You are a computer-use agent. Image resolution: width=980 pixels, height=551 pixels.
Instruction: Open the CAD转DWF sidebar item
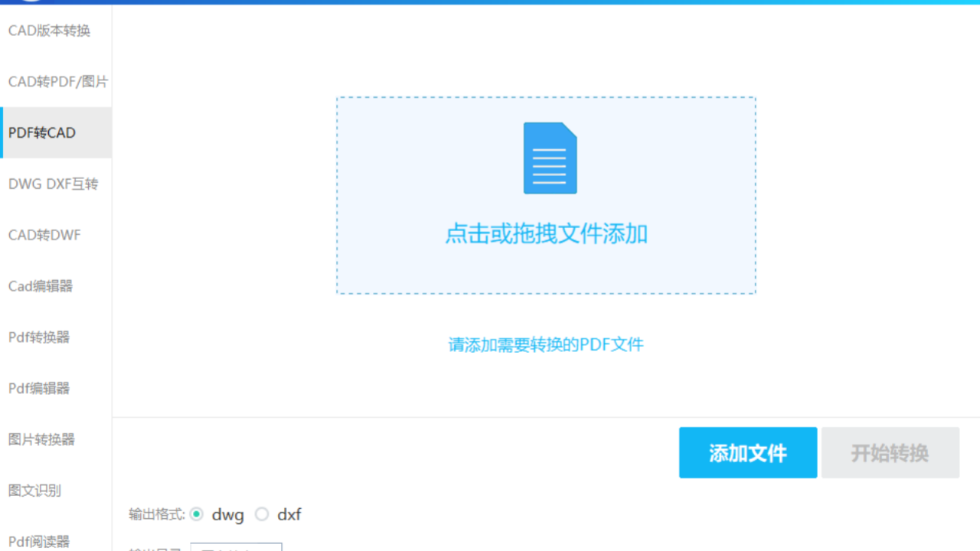coord(44,236)
